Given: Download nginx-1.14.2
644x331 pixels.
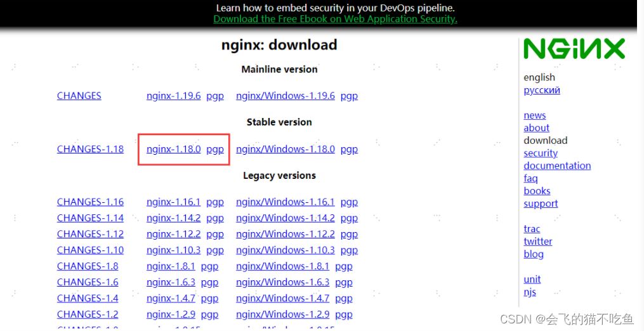Looking at the screenshot, I should tap(173, 218).
